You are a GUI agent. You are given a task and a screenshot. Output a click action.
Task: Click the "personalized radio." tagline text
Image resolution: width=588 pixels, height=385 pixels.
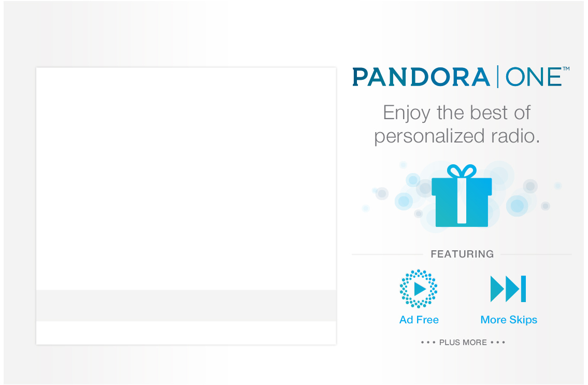click(x=456, y=136)
